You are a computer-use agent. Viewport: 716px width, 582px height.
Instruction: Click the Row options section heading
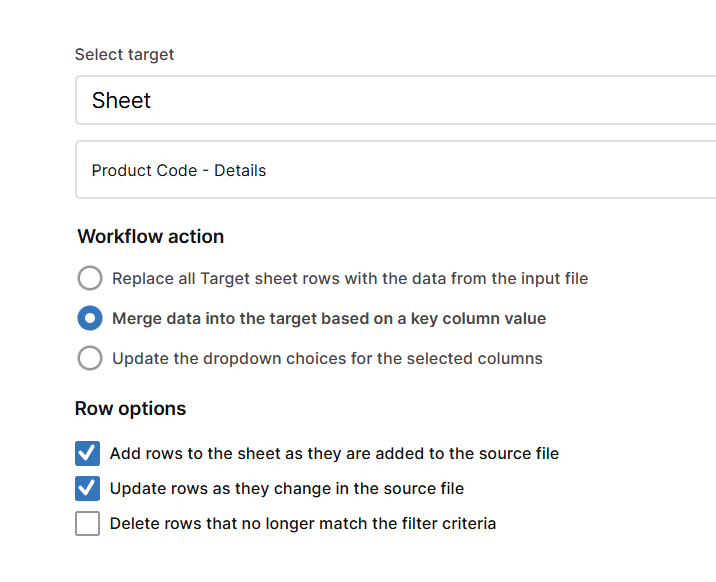(131, 409)
